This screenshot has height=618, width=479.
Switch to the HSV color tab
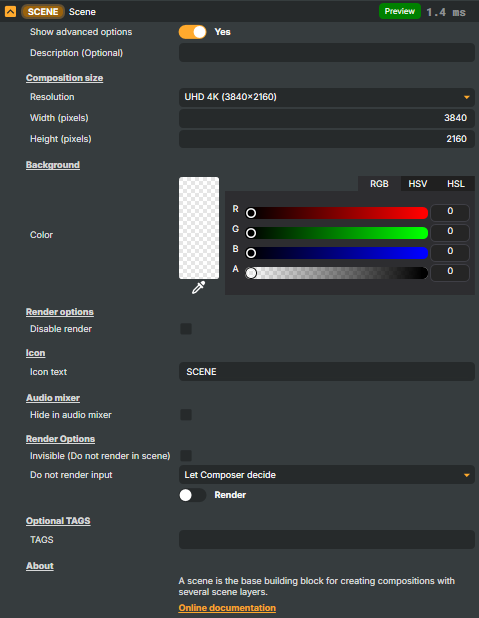[418, 184]
